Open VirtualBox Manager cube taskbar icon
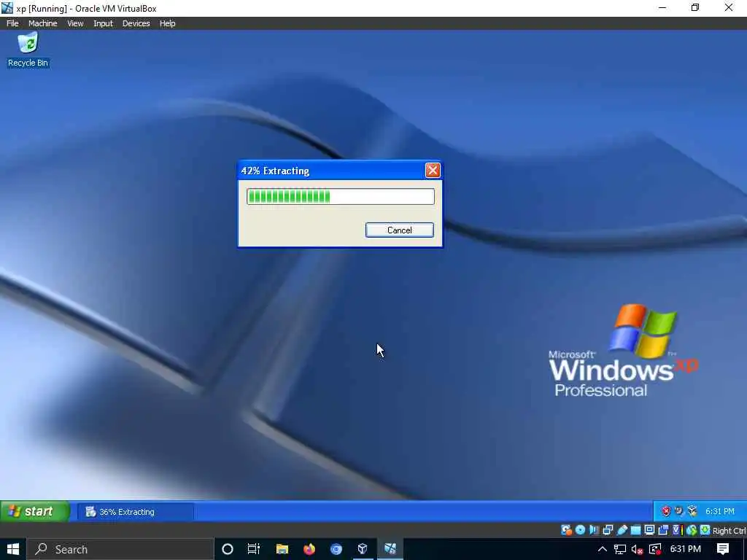The height and width of the screenshot is (560, 747). click(363, 549)
